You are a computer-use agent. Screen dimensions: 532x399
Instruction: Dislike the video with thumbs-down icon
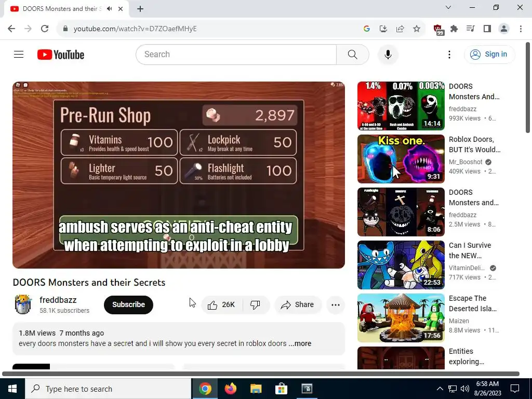(x=256, y=304)
